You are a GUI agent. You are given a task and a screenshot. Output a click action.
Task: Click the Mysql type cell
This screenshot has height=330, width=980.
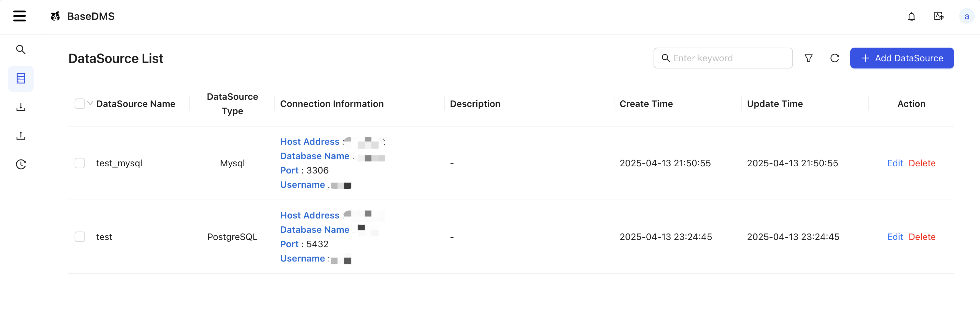232,163
